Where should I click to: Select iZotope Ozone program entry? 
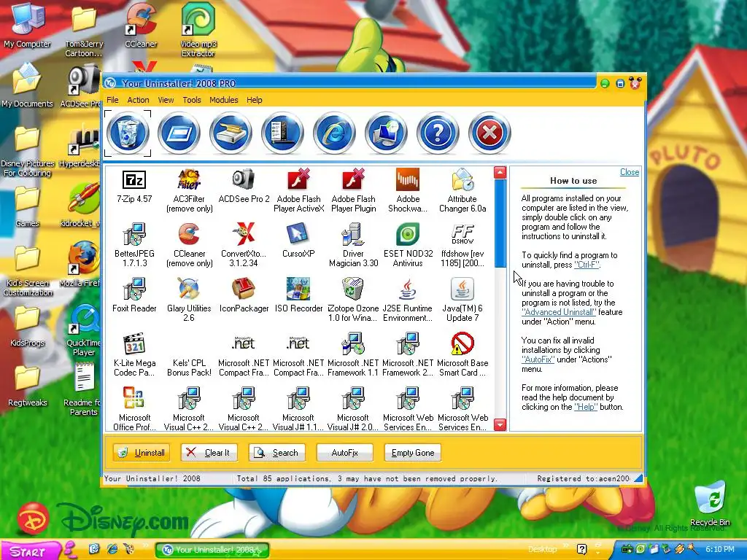click(x=354, y=300)
